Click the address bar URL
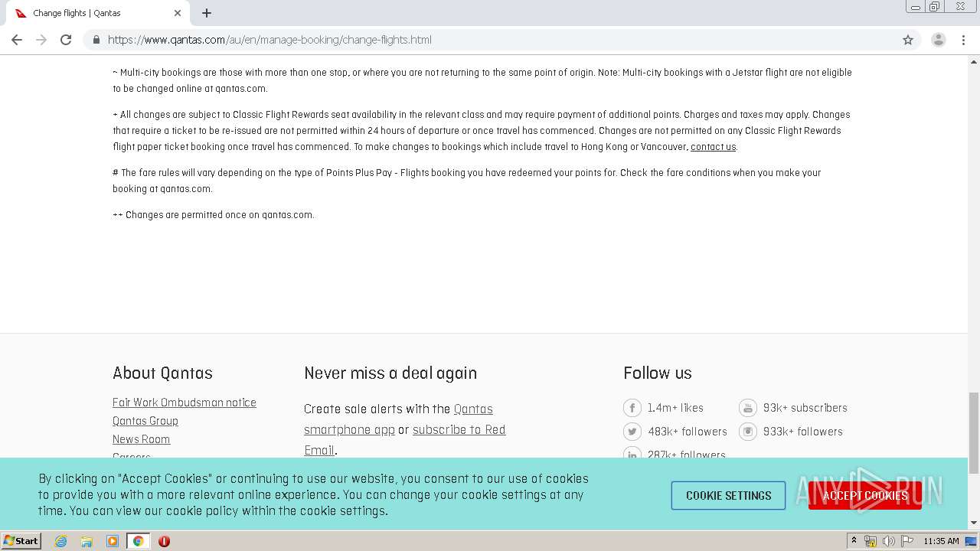 [269, 40]
